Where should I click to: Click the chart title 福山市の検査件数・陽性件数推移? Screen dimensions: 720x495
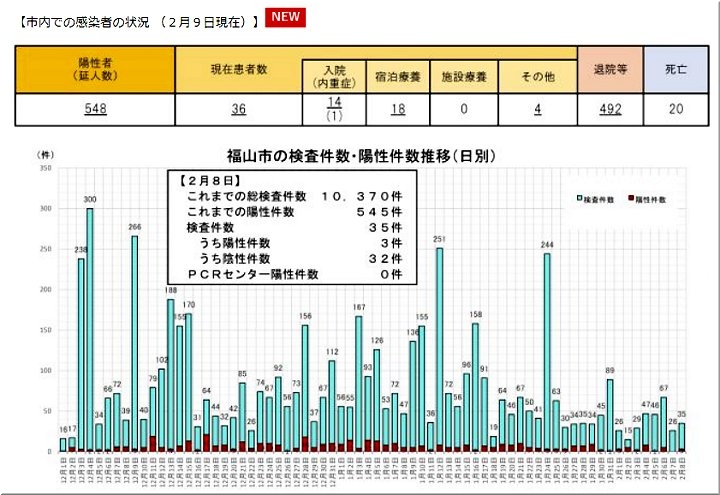358,155
